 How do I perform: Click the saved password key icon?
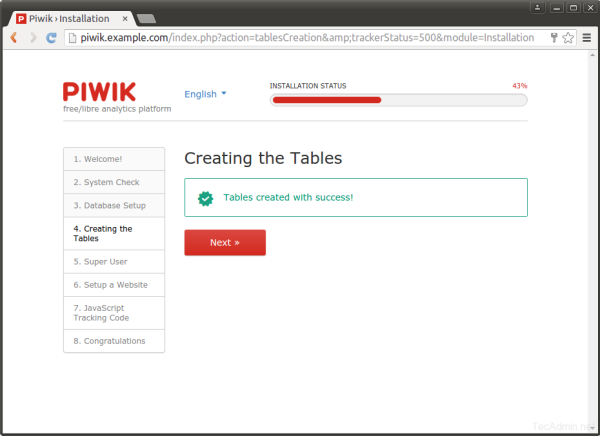tap(553, 38)
